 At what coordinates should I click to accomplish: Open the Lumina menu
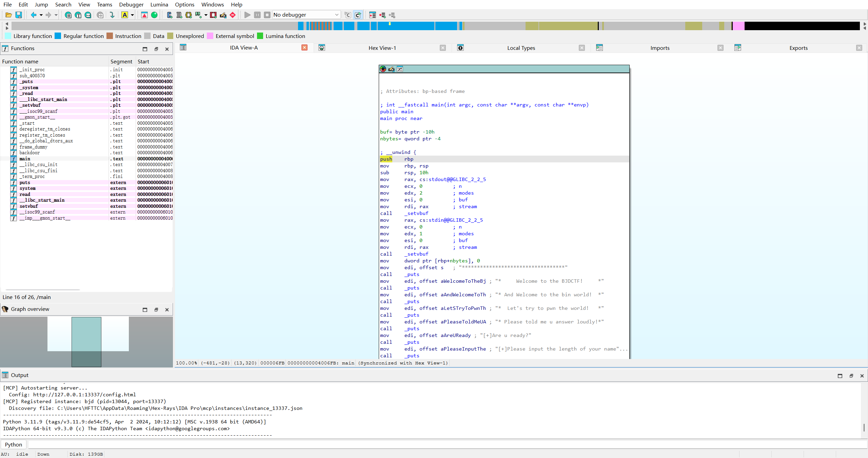click(159, 4)
